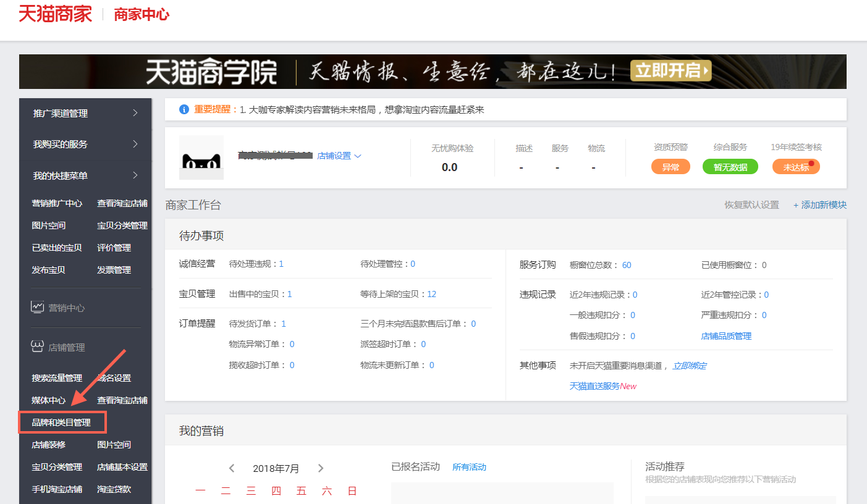Open 搜索流量管理
867x504 pixels.
(x=57, y=378)
